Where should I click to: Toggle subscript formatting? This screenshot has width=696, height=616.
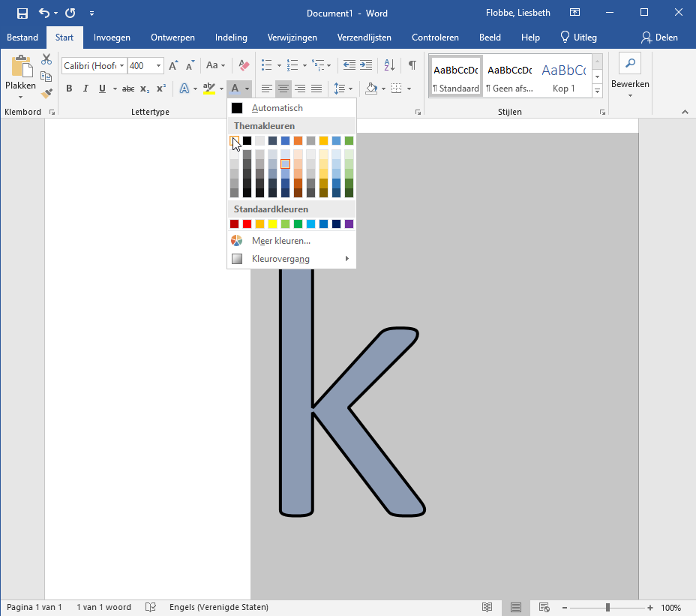tap(145, 89)
